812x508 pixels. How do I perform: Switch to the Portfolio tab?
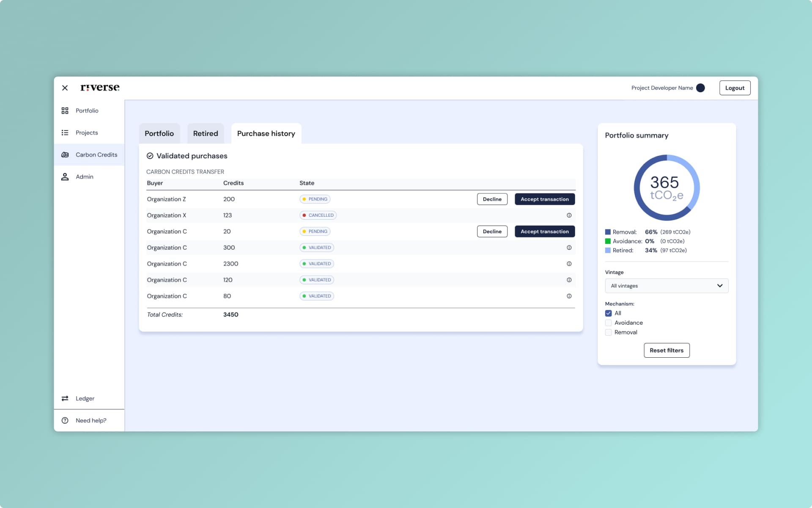[x=159, y=133]
